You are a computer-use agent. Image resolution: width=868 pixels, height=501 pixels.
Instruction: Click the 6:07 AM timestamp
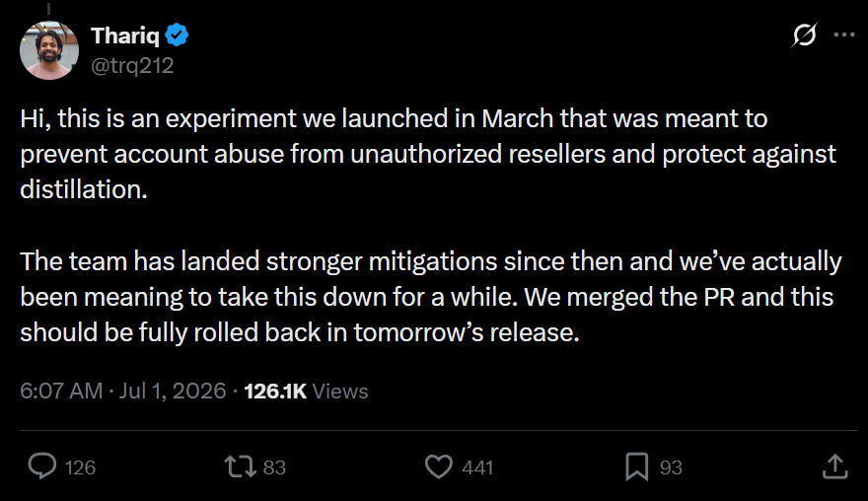pos(61,391)
